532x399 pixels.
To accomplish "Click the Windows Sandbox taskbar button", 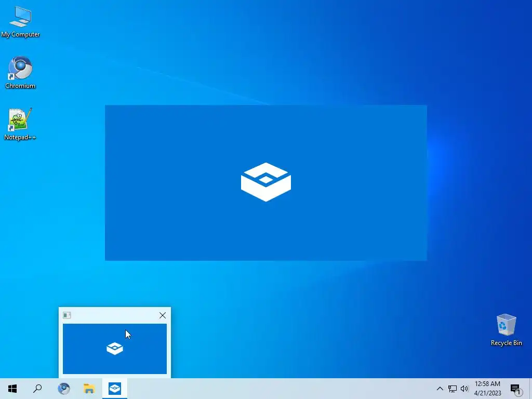I will click(115, 389).
